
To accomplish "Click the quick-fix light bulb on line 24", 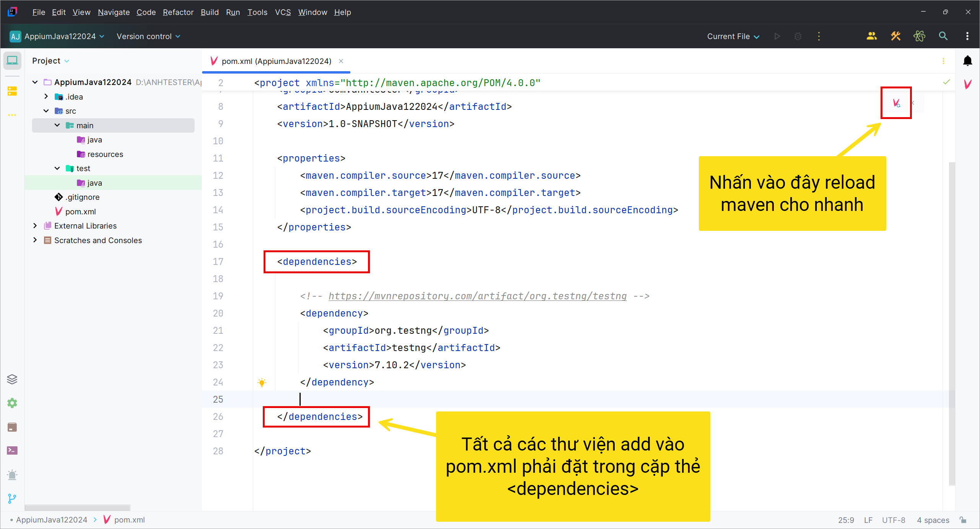I will (x=262, y=382).
